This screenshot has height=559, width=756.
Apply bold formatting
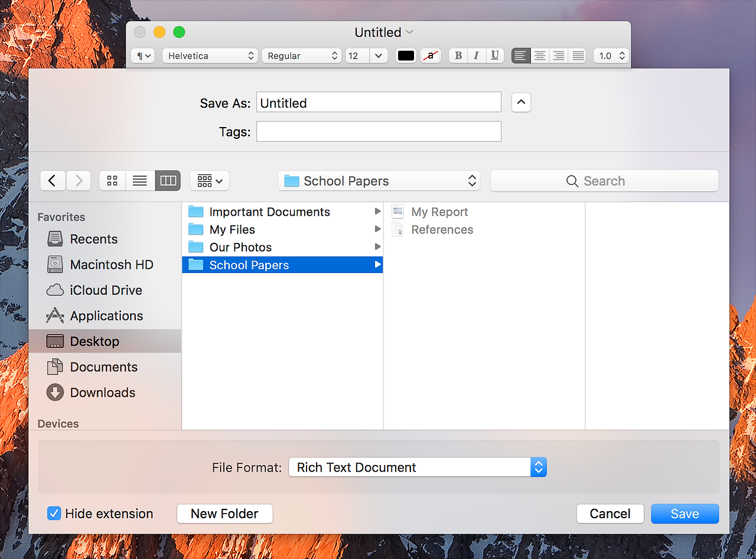click(458, 56)
